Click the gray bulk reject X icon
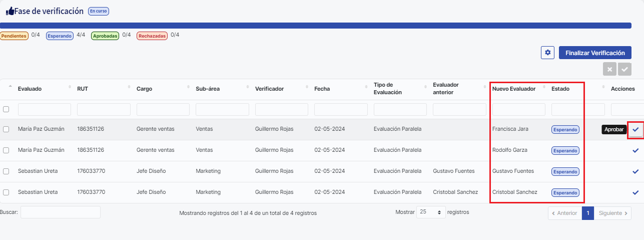The height and width of the screenshot is (240, 644). [x=609, y=70]
